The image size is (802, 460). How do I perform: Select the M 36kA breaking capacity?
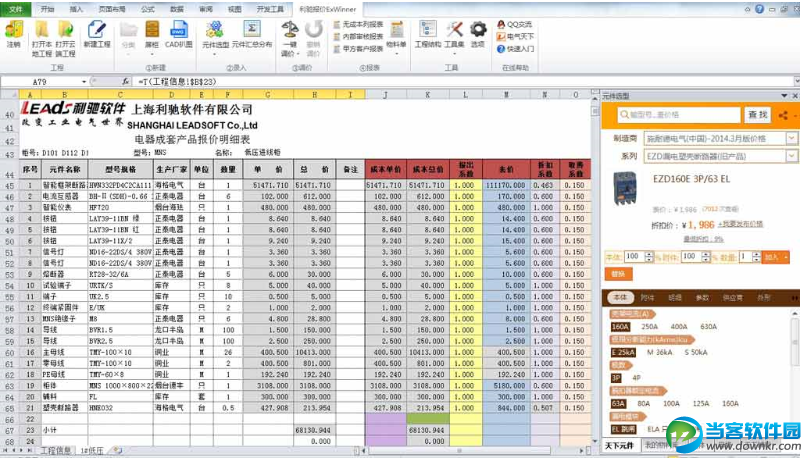point(660,352)
